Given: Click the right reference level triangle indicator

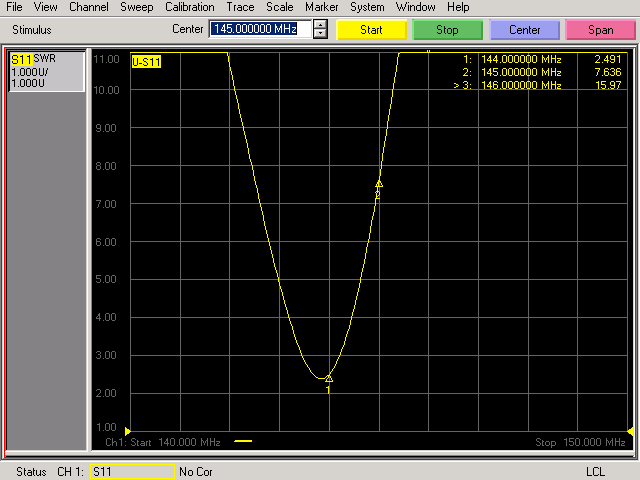Looking at the screenshot, I should click(x=631, y=431).
